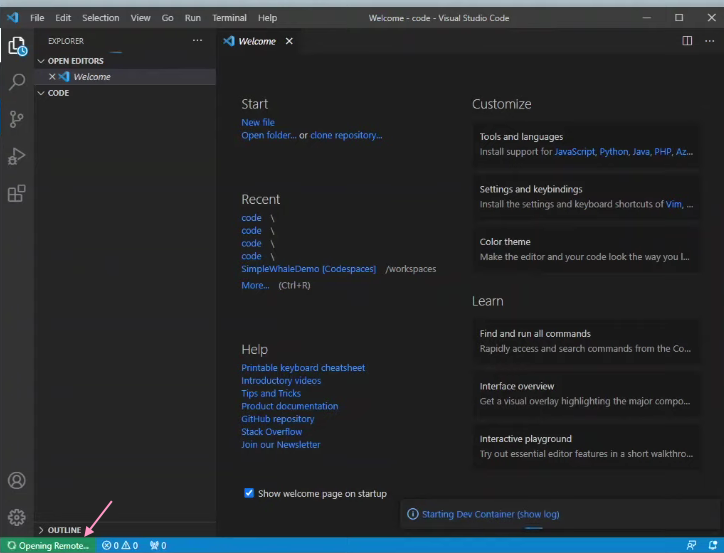This screenshot has width=724, height=553.
Task: Click the clone repository link
Action: [346, 135]
